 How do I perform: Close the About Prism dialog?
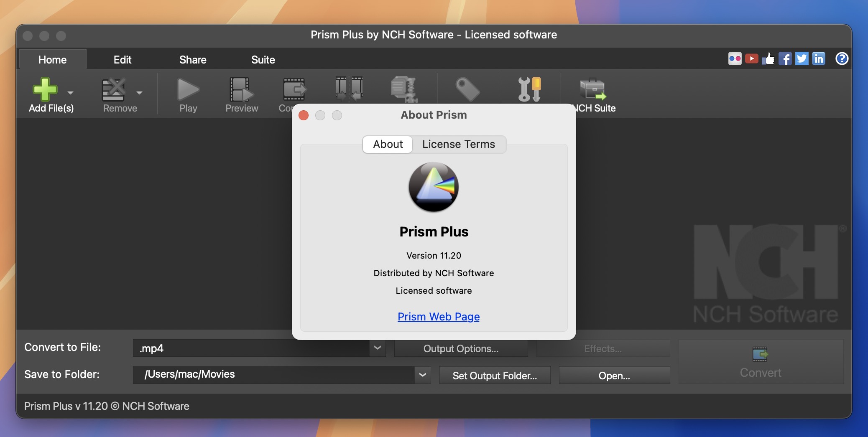(304, 115)
